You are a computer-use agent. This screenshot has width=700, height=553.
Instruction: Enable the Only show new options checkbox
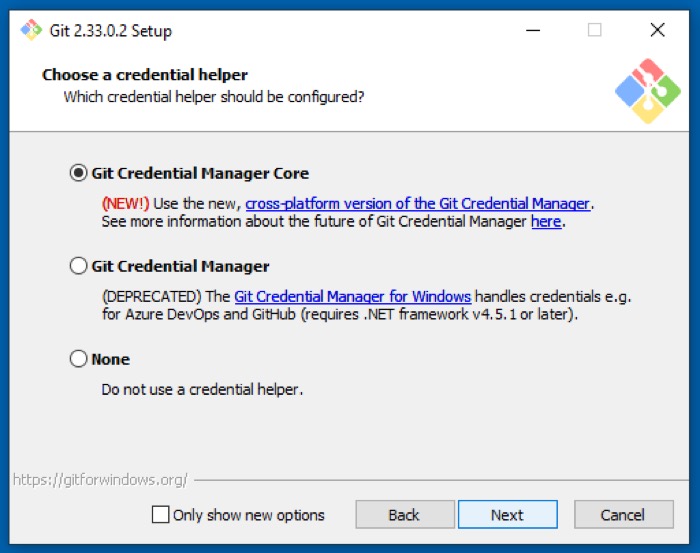click(x=161, y=515)
